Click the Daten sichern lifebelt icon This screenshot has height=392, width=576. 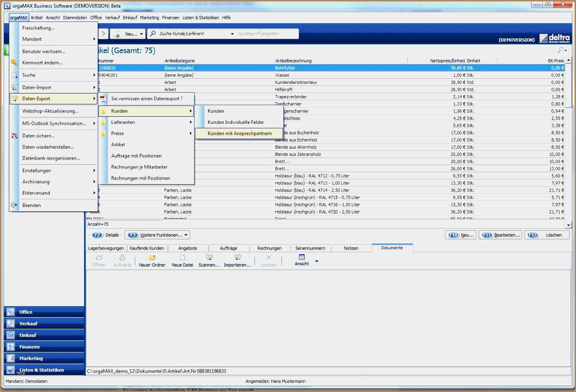point(14,136)
